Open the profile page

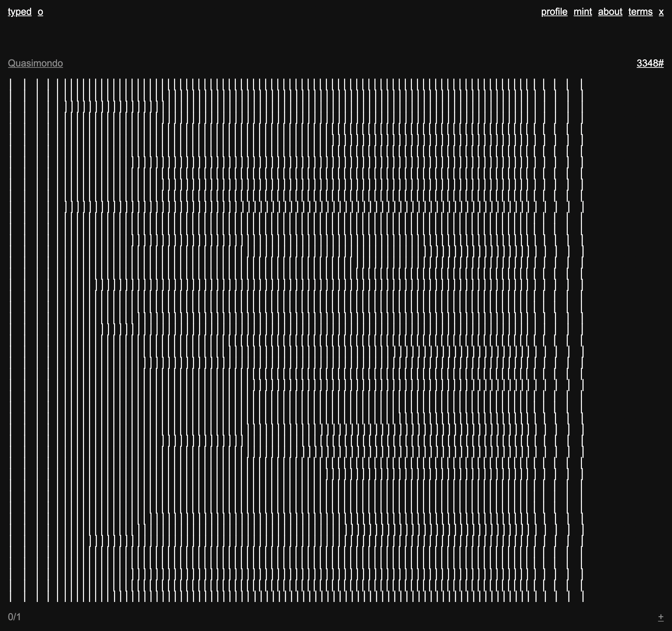tap(554, 12)
